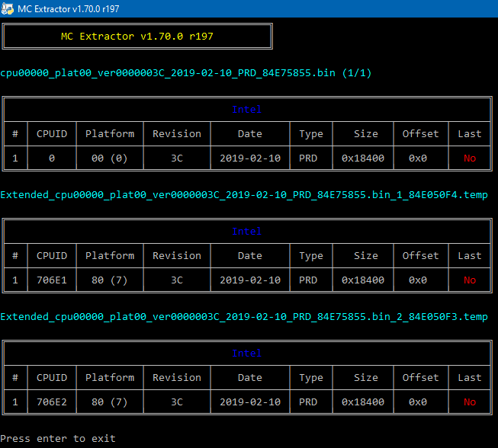The width and height of the screenshot is (498, 448).
Task: Click size '0x18400' in the first table
Action: click(363, 158)
